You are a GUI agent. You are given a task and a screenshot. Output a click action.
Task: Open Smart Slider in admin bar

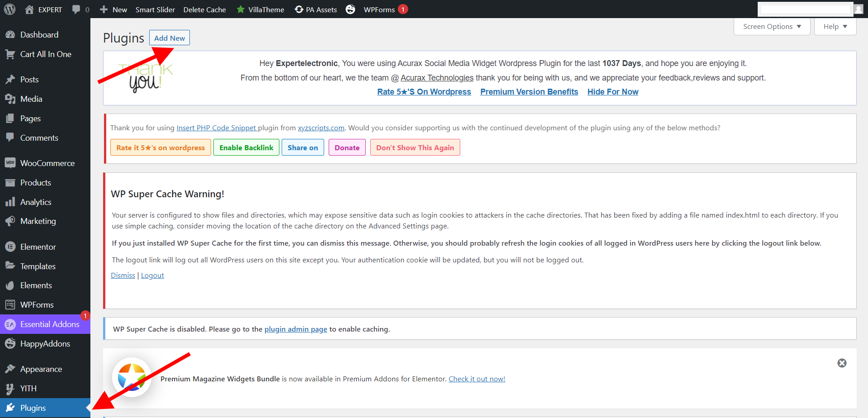(155, 9)
